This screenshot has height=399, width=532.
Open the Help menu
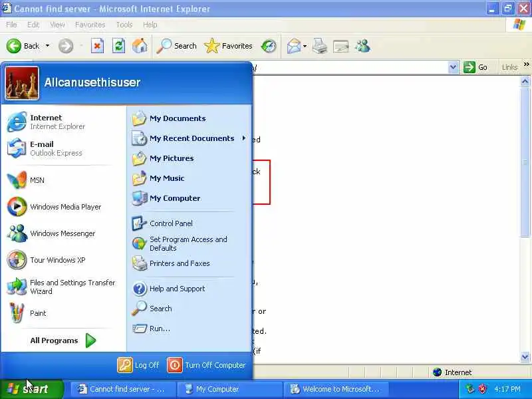tap(150, 25)
